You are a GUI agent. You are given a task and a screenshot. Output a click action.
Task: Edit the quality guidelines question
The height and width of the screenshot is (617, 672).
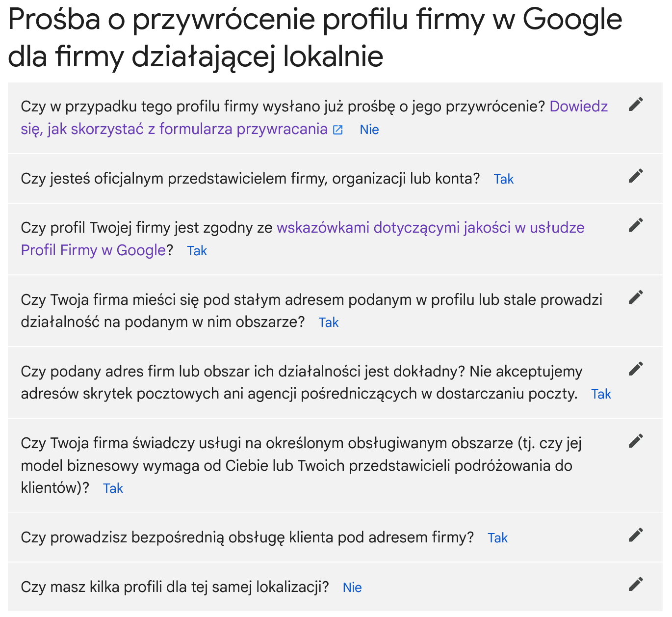click(x=635, y=224)
